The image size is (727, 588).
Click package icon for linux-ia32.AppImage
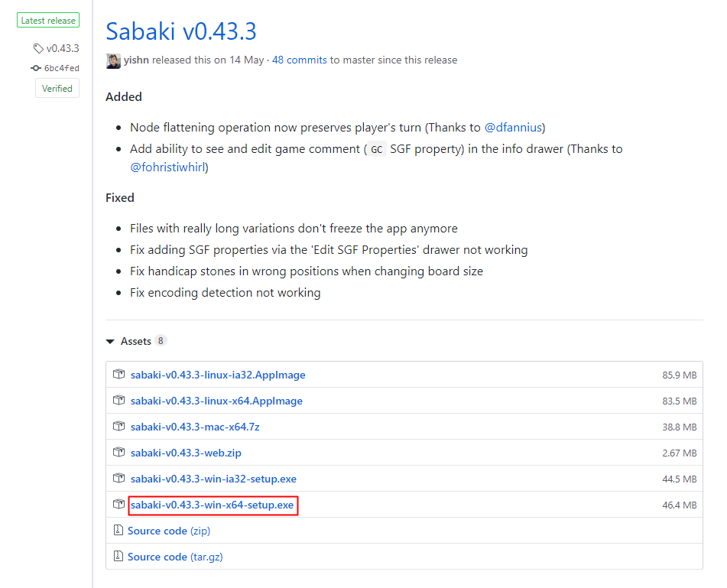tap(118, 374)
